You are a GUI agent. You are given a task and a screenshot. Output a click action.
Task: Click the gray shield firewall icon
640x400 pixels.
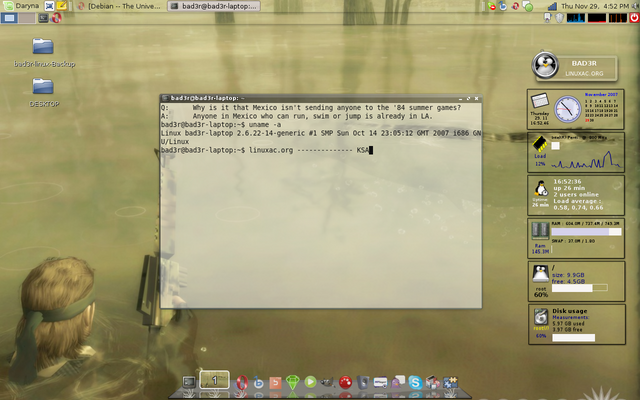click(559, 18)
